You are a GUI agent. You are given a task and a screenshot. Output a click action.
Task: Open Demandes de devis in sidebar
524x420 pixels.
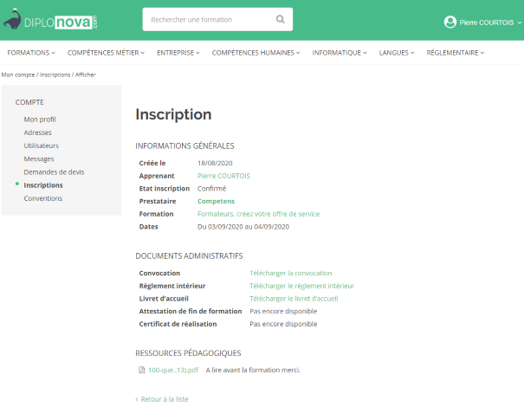point(54,171)
